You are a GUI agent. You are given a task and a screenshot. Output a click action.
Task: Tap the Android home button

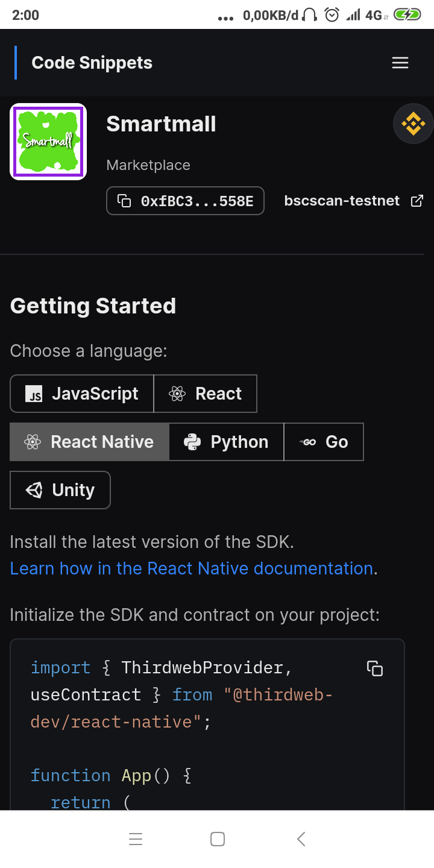pos(218,839)
